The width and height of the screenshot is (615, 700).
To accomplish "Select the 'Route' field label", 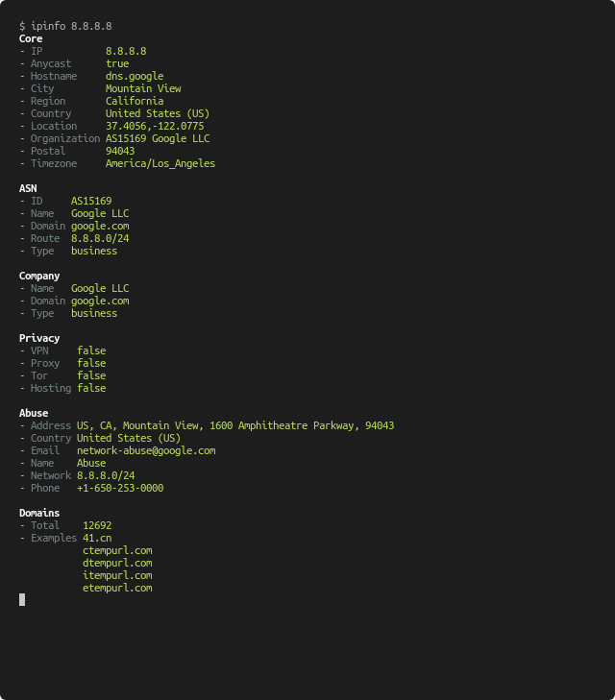I will point(45,239).
